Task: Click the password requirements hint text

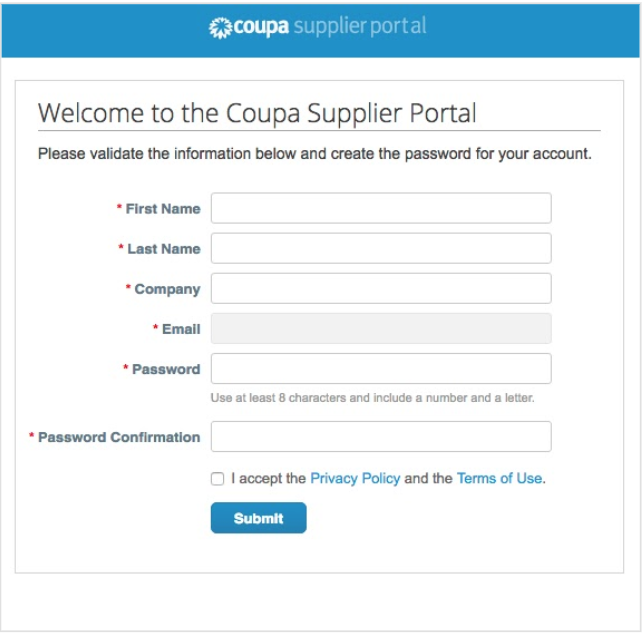Action: coord(372,398)
